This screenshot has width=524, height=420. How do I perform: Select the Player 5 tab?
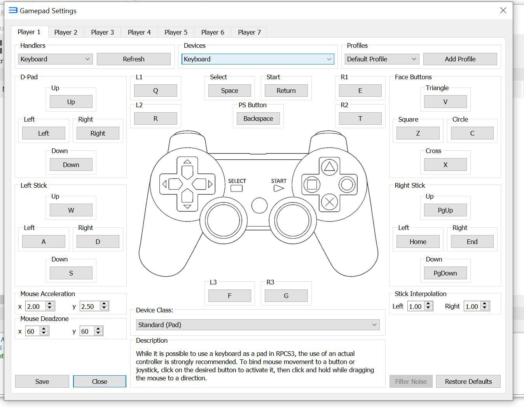176,32
